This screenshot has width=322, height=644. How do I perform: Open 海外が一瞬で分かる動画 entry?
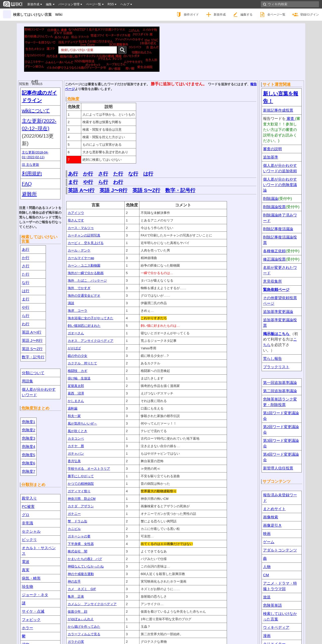click(x=86, y=273)
